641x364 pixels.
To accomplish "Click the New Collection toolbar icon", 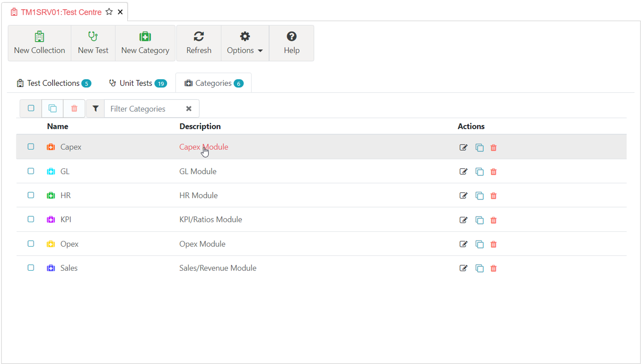I will pyautogui.click(x=39, y=37).
